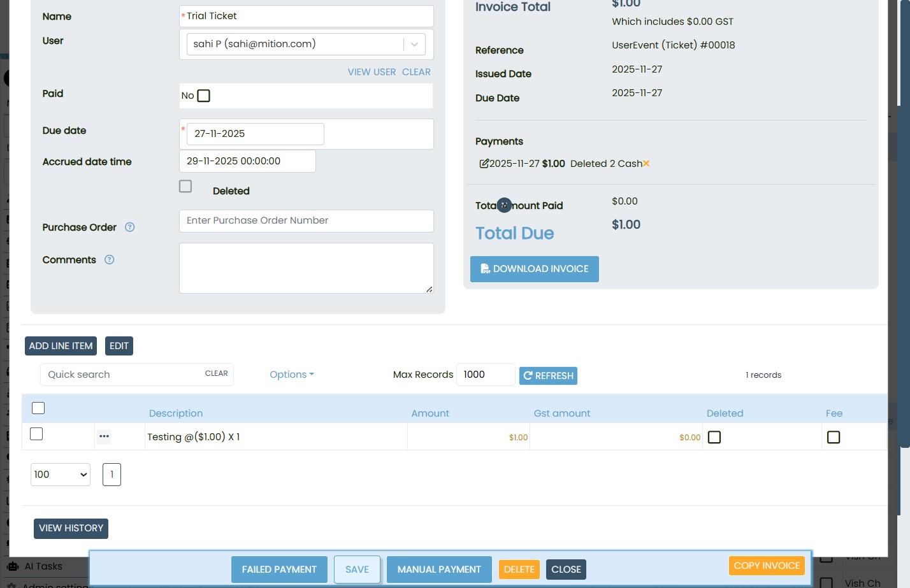Click the edit payment pencil icon
Screen dimensions: 910x588
tap(484, 164)
